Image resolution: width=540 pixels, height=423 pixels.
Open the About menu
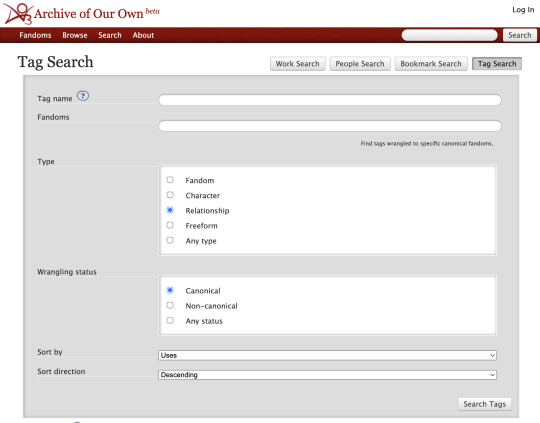(x=143, y=35)
